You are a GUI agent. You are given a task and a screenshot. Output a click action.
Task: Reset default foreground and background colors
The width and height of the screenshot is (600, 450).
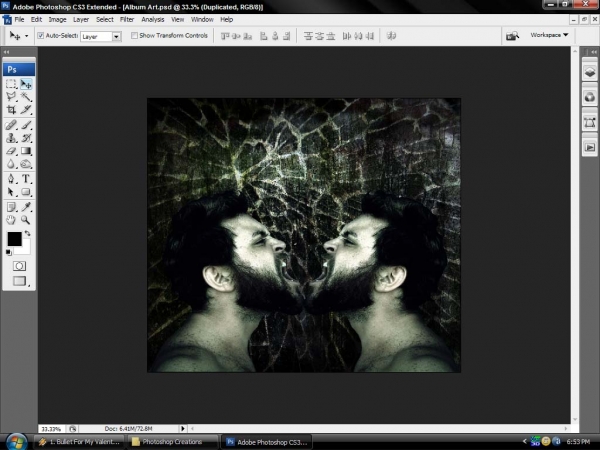(8, 252)
